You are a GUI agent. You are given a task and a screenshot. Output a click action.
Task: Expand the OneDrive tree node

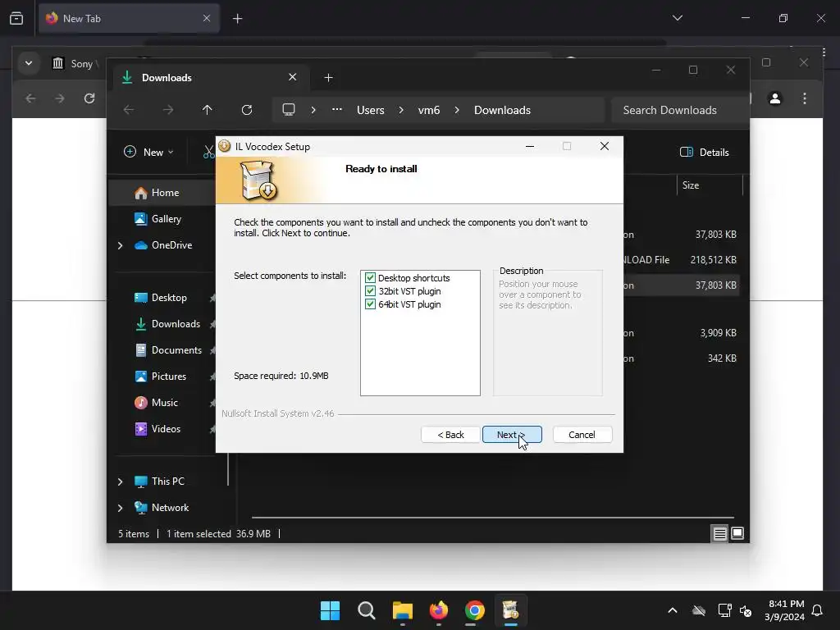point(121,245)
